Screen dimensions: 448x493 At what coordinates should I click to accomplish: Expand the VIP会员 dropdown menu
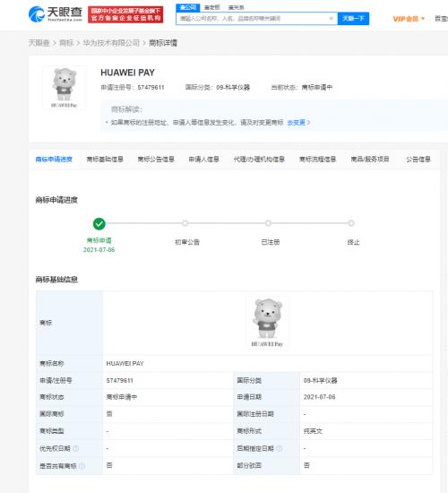[409, 19]
